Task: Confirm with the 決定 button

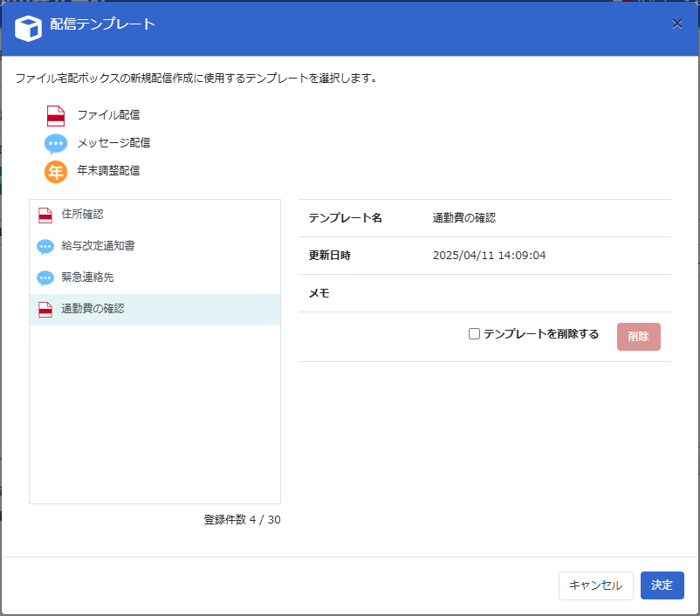Action: [x=662, y=585]
